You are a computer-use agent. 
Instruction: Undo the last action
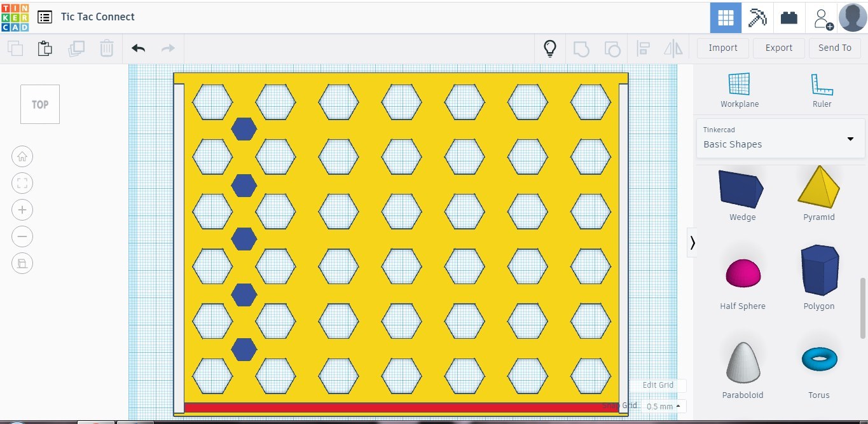point(137,48)
